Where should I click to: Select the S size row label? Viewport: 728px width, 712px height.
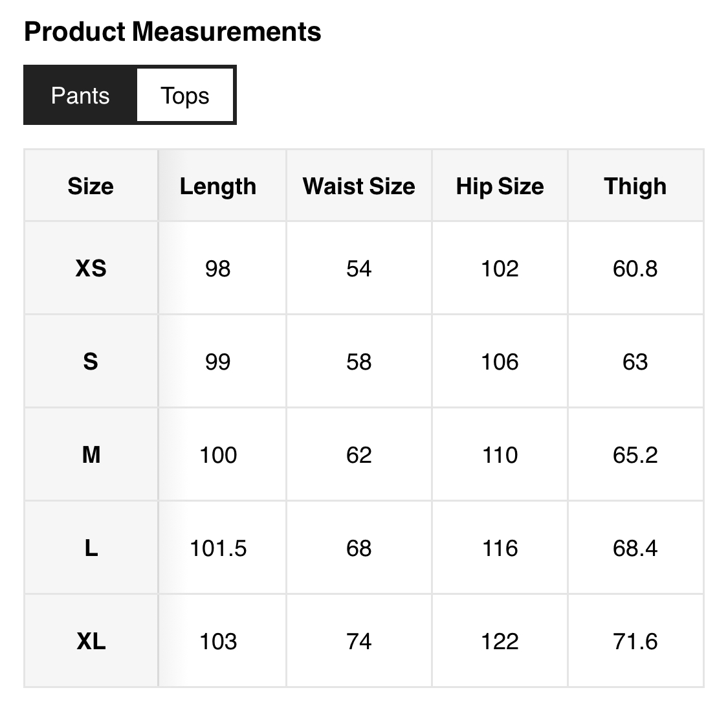click(91, 361)
